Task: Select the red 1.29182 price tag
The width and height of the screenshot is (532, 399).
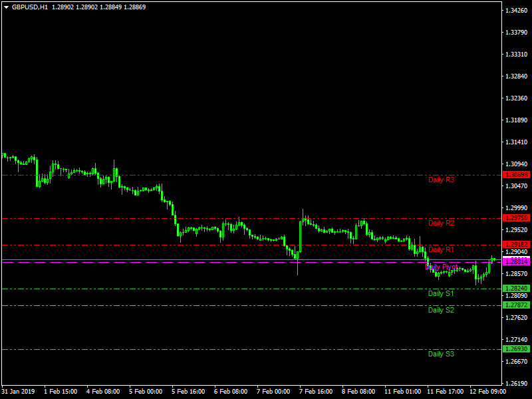Action: 517,245
